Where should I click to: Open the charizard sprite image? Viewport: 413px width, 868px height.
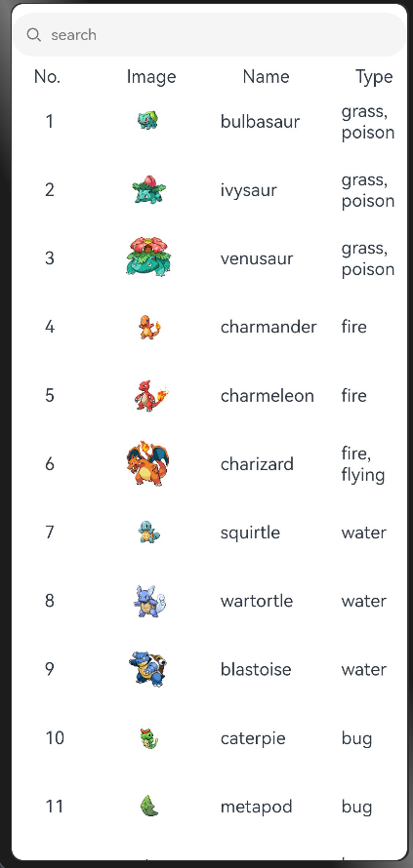coord(147,463)
